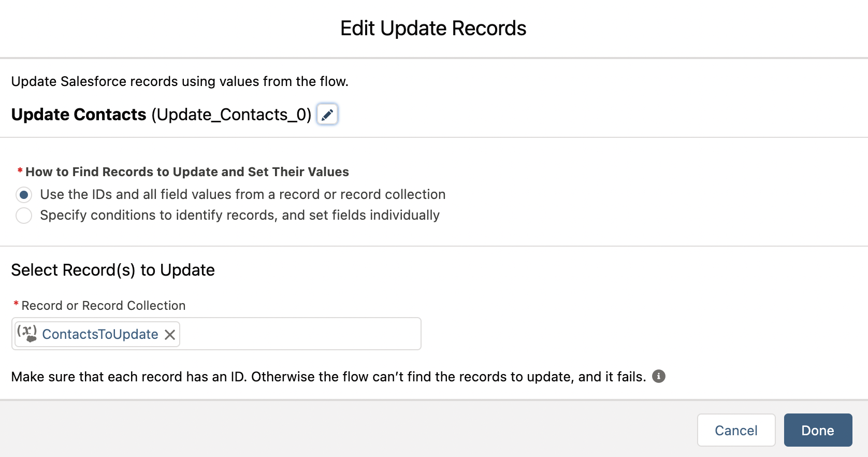Remove the ContactsToUpdate pill with its X
Image resolution: width=868 pixels, height=457 pixels.
pos(170,335)
